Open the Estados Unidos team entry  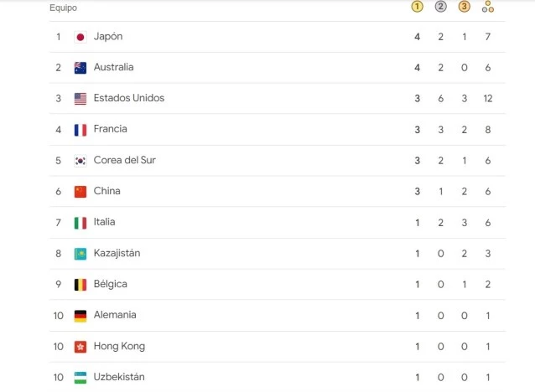coord(129,98)
